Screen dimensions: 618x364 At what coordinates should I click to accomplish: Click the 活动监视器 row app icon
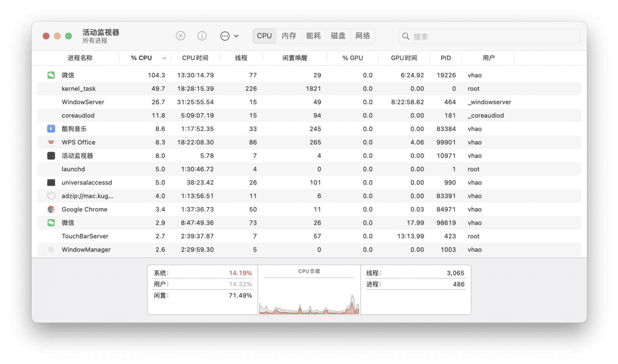pyautogui.click(x=51, y=156)
